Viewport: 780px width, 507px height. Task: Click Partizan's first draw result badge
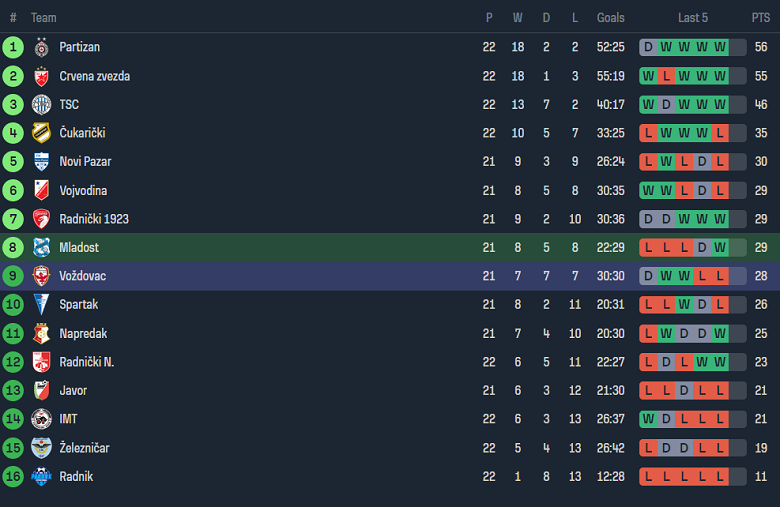pyautogui.click(x=648, y=47)
